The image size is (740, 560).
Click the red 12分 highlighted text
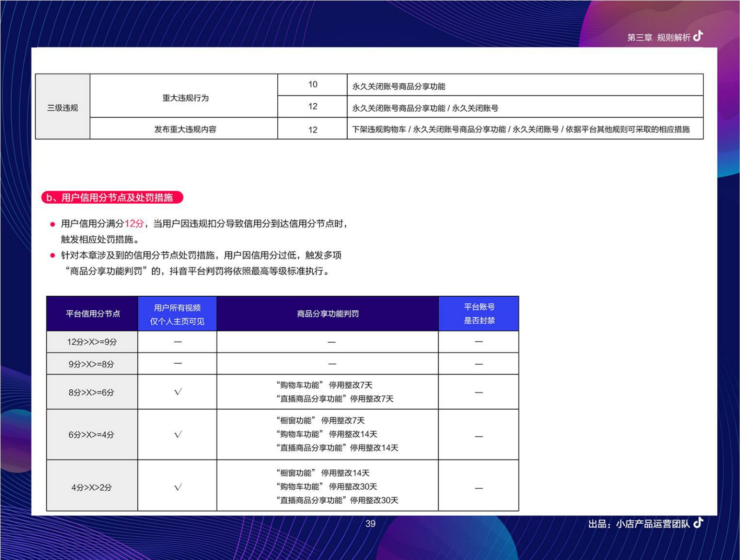[x=134, y=224]
